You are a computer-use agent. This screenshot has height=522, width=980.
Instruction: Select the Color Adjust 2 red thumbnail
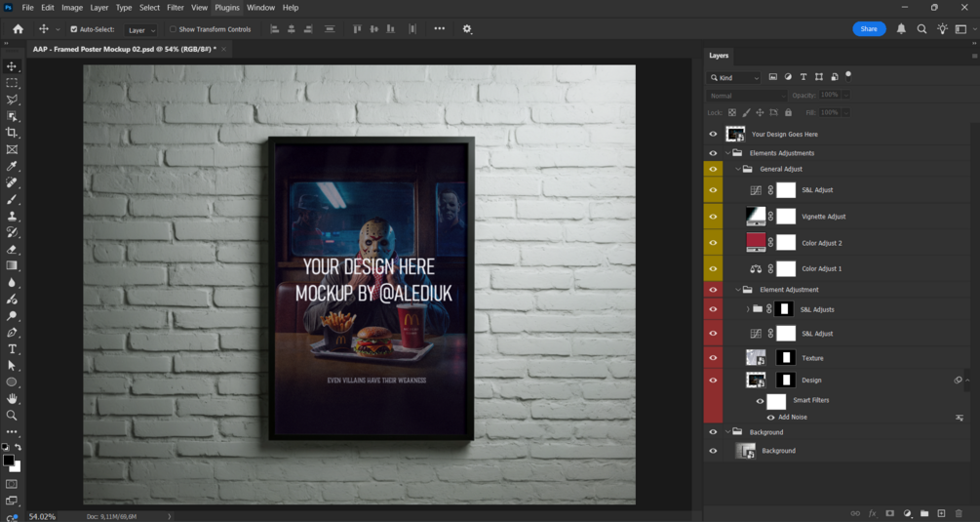pyautogui.click(x=756, y=242)
